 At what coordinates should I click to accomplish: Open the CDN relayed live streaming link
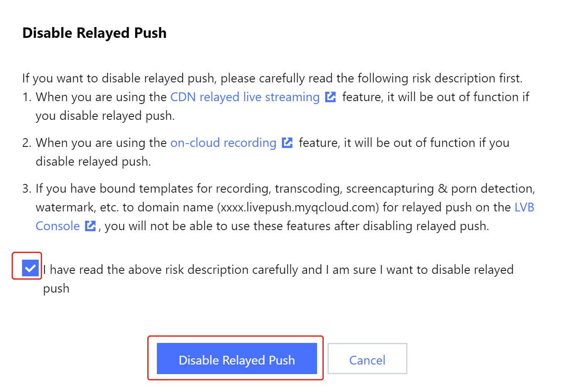(245, 97)
